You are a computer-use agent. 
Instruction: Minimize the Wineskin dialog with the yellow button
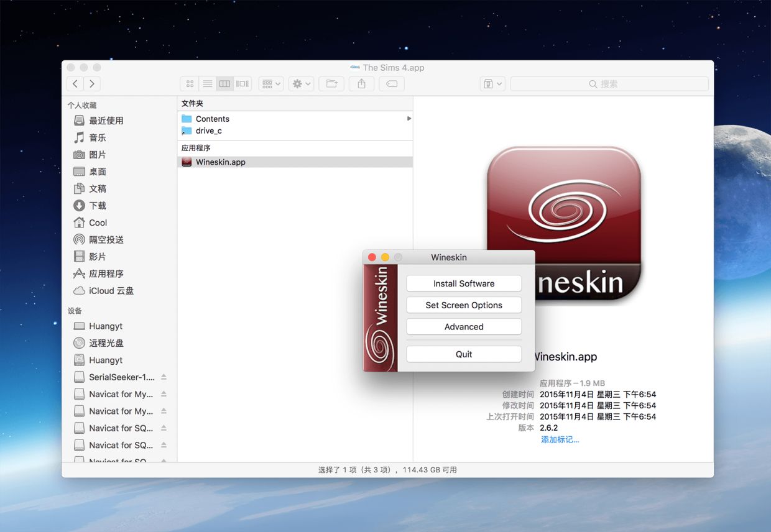pyautogui.click(x=386, y=257)
